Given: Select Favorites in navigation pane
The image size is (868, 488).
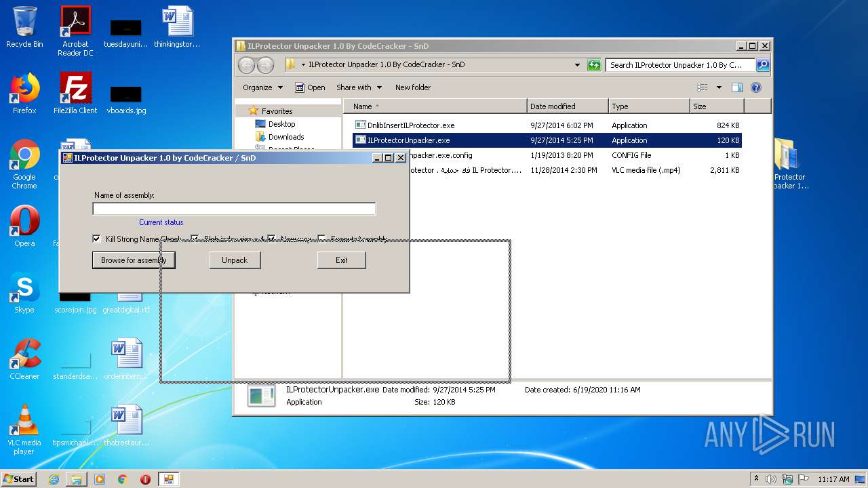Looking at the screenshot, I should point(277,111).
